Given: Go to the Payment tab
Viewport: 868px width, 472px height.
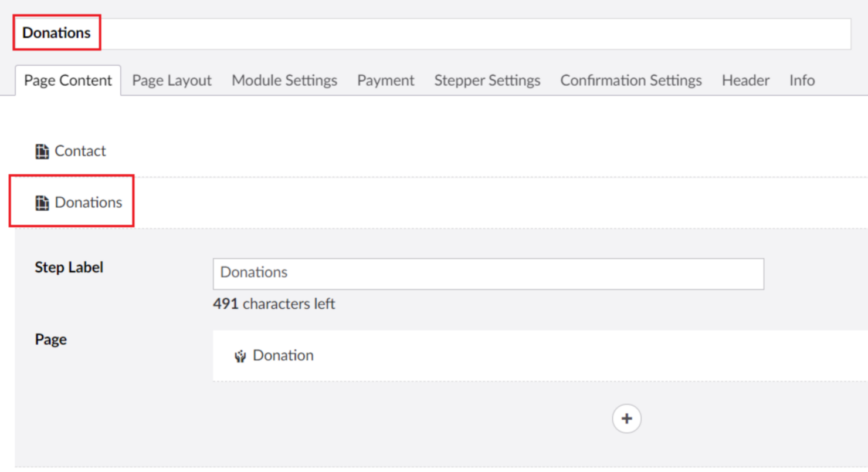Looking at the screenshot, I should pos(386,80).
